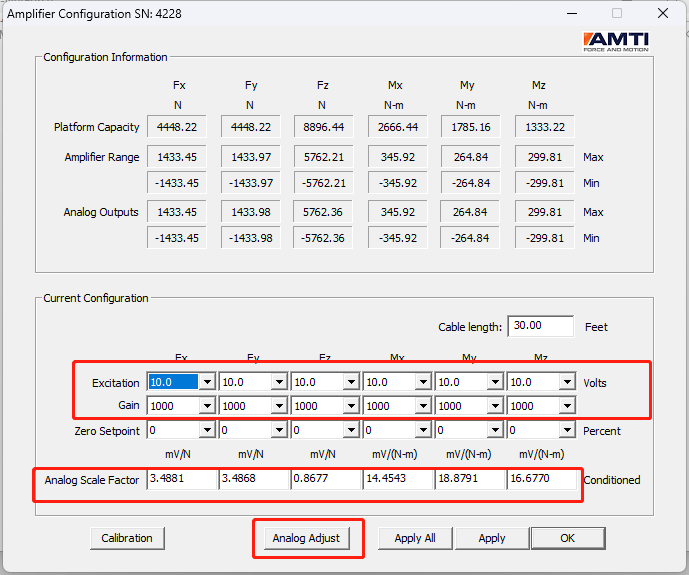Click the Fz Analog Scale Factor field
The width and height of the screenshot is (689, 575).
coord(326,479)
